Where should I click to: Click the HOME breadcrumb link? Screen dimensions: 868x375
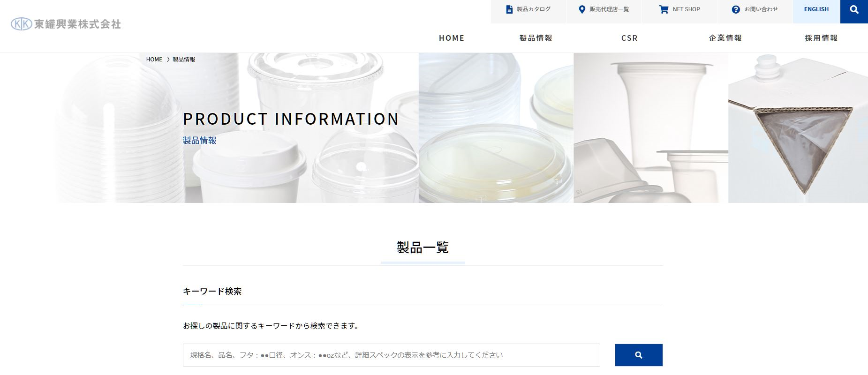(x=154, y=60)
